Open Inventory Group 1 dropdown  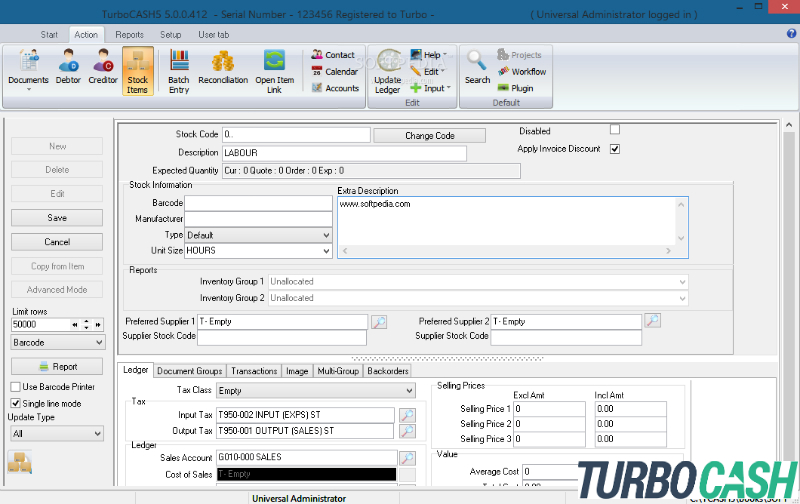[682, 282]
